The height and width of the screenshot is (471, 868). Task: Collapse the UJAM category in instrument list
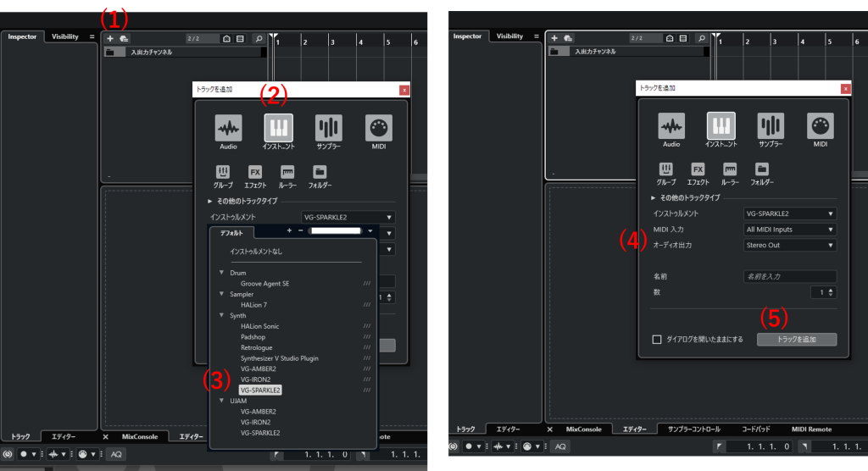[x=222, y=401]
